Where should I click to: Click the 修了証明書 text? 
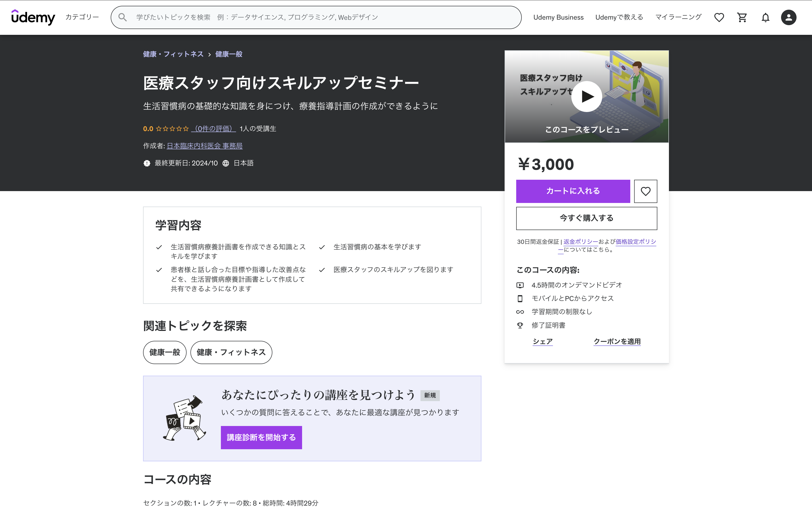548,325
